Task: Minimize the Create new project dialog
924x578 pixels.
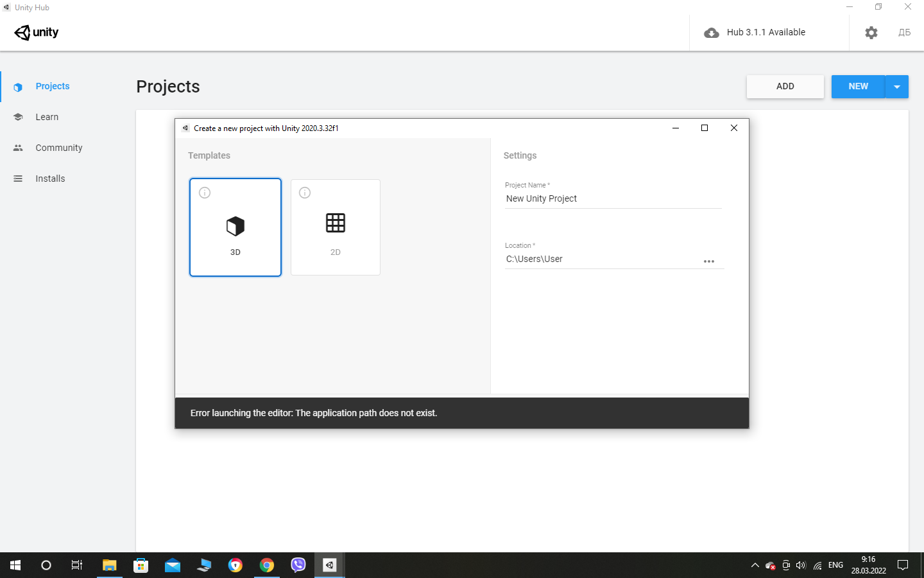Action: (x=676, y=128)
